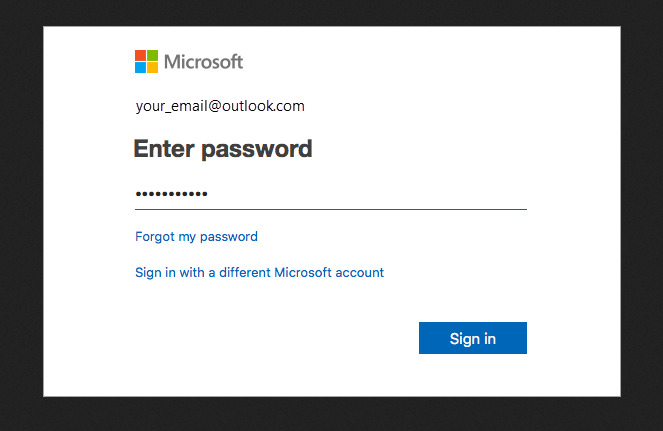Image resolution: width=663 pixels, height=431 pixels.
Task: Click the green square of the Microsoft logo
Action: coord(153,55)
